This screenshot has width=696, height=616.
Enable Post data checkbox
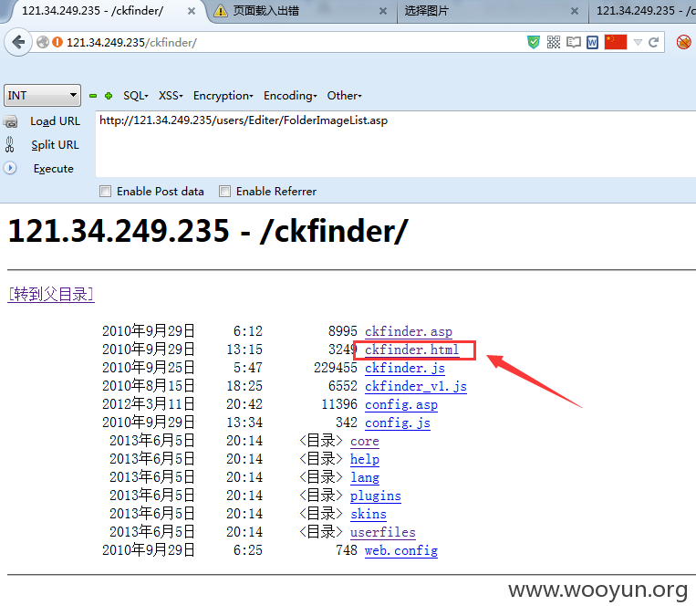[105, 192]
